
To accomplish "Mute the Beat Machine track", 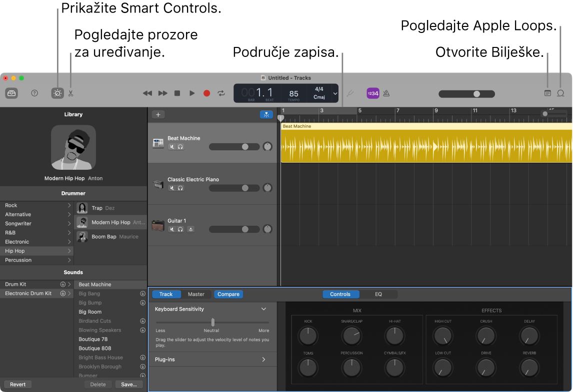I will (x=172, y=147).
